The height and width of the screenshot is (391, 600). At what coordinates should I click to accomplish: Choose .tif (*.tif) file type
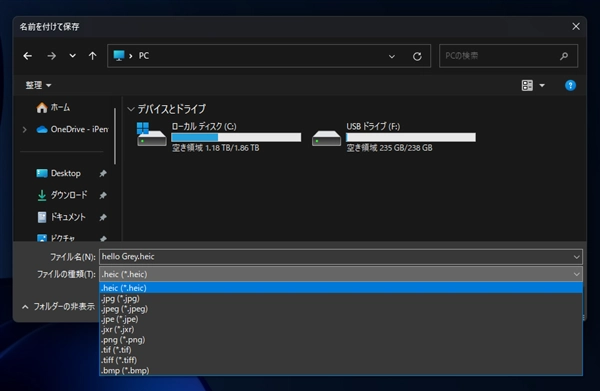(341, 350)
